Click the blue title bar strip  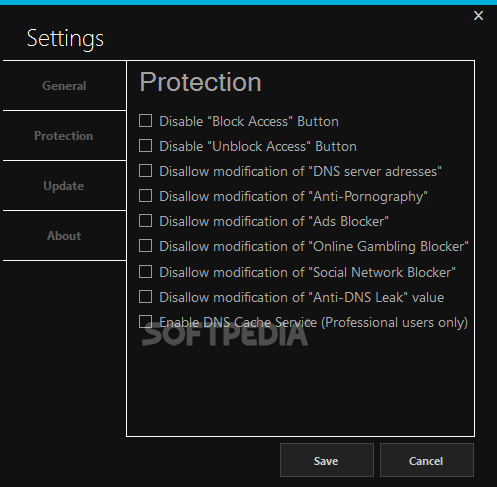coord(248,2)
